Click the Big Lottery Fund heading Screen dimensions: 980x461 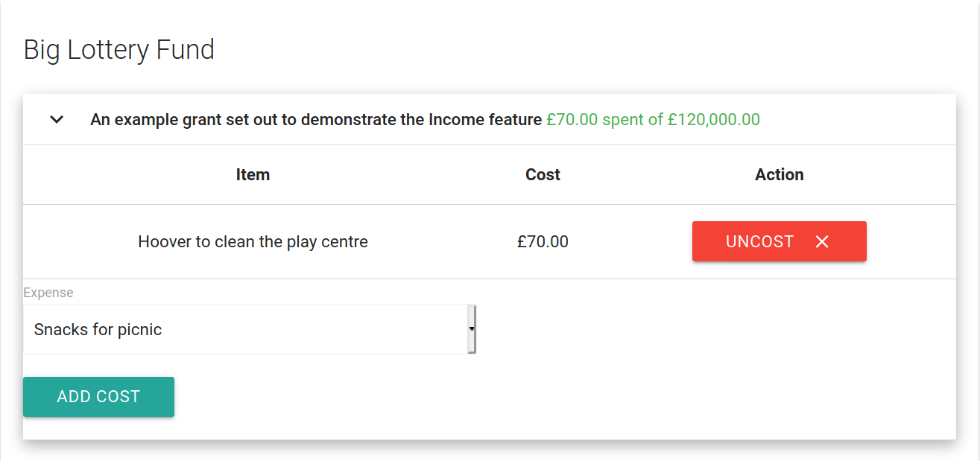click(x=119, y=50)
